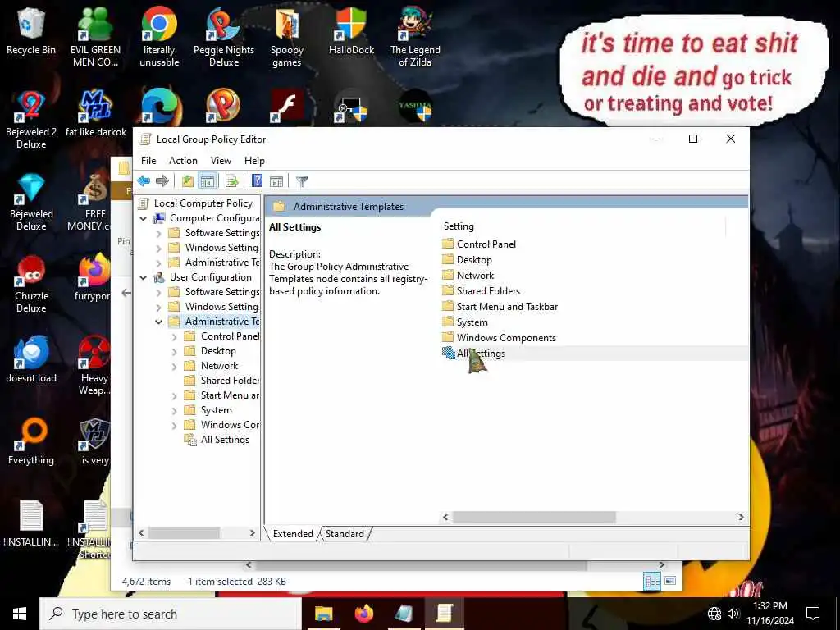Toggle the Show/Hide Action Pane toolbar icon
Screen dimensions: 840x630
point(276,181)
